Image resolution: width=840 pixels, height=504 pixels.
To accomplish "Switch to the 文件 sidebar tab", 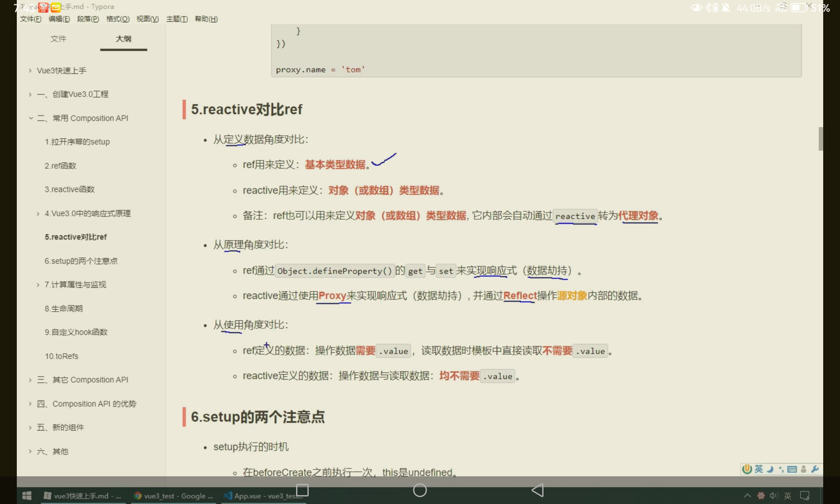I will 58,39.
